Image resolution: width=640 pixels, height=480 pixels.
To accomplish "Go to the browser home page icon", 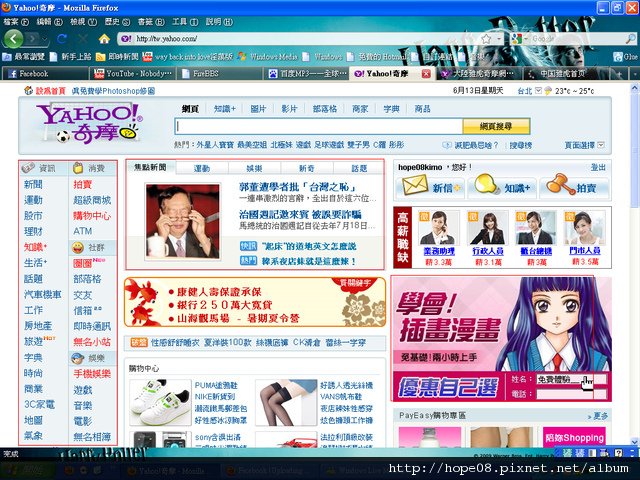I will [x=104, y=39].
